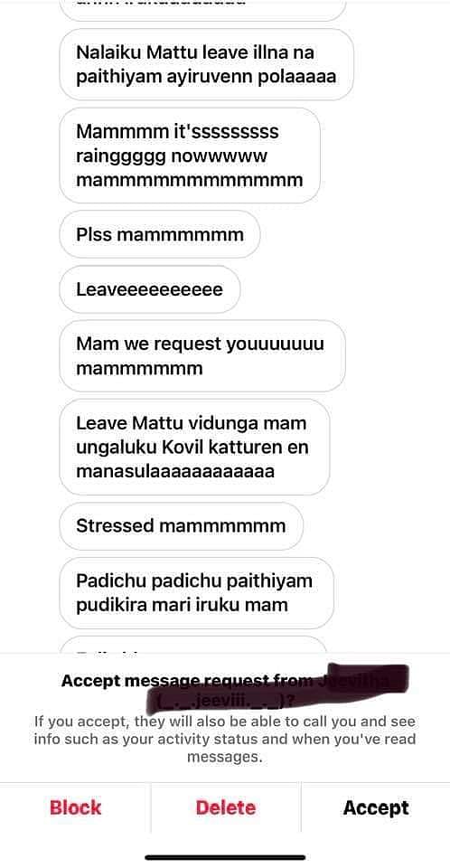Tap the Delete button
450x868 pixels.
point(225,807)
